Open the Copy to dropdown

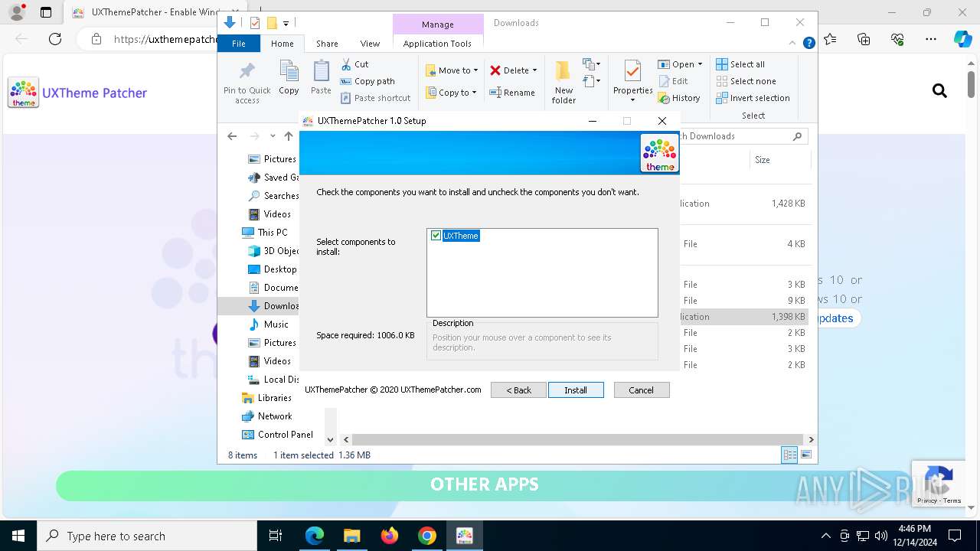451,93
